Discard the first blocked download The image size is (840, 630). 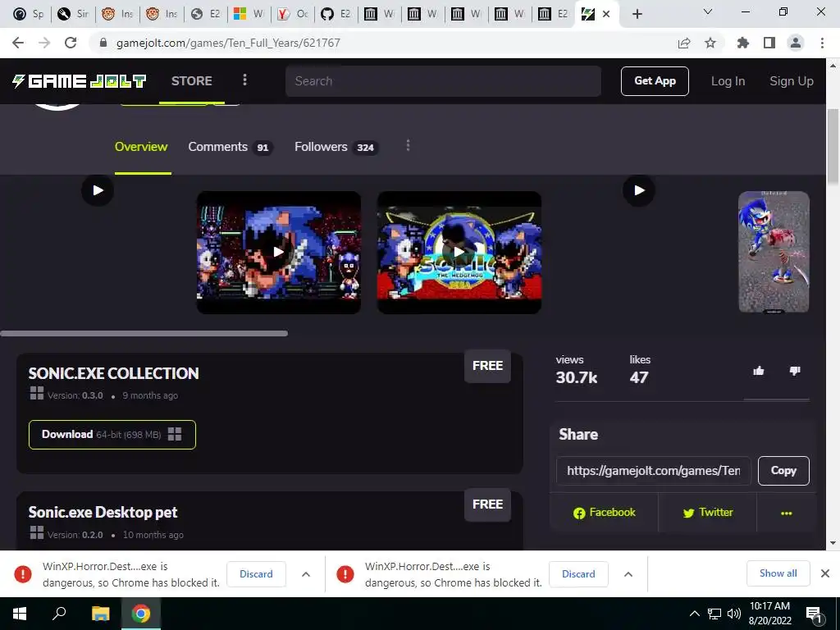tap(256, 573)
